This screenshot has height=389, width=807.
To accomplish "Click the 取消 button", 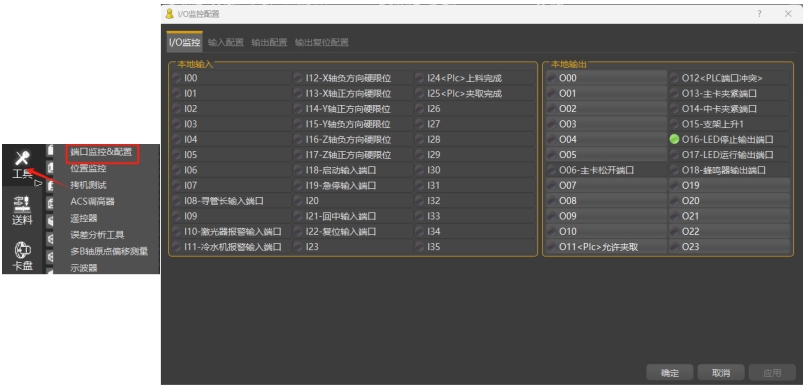I will click(721, 373).
